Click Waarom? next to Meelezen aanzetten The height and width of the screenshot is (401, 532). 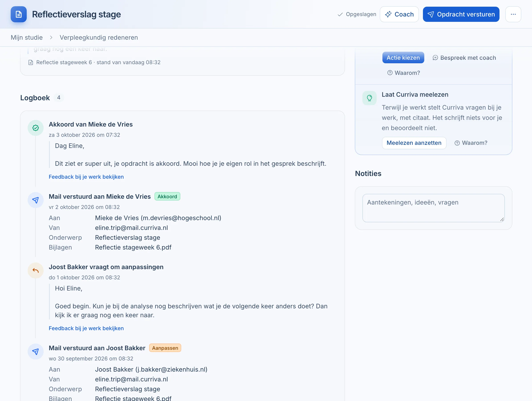(471, 143)
